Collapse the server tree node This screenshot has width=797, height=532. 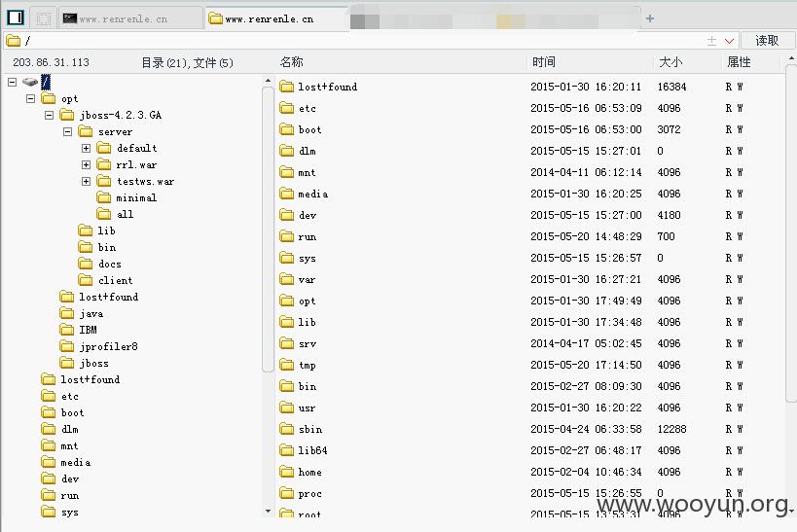click(67, 132)
